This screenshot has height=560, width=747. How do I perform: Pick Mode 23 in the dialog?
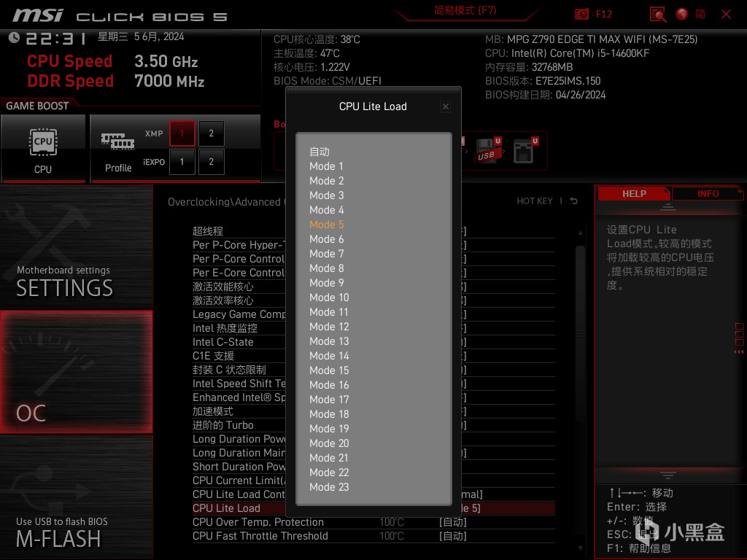pos(329,487)
